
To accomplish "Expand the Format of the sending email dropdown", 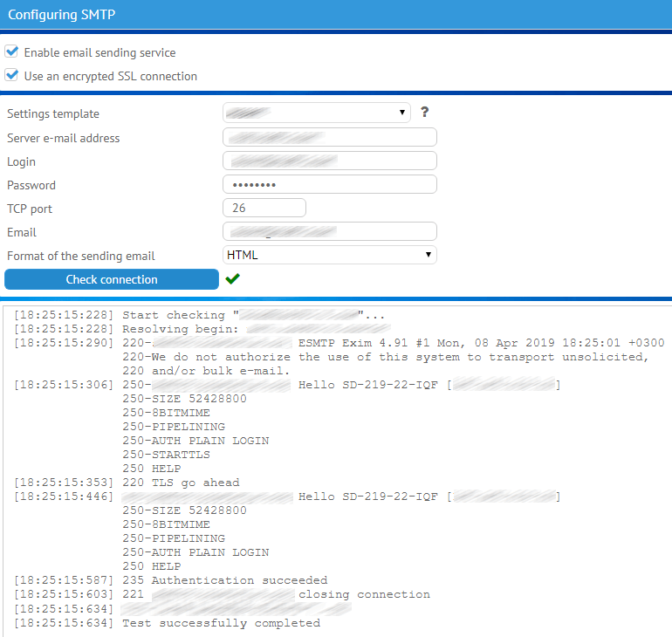I will pos(329,255).
